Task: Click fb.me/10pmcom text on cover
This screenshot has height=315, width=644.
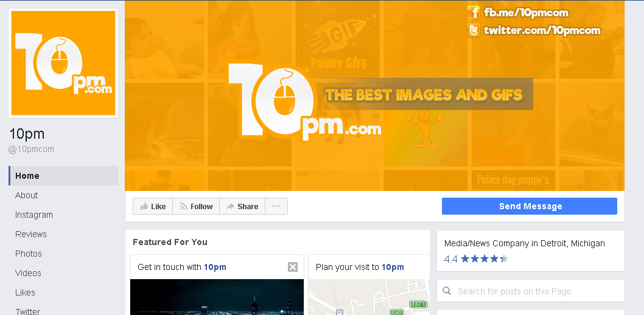Action: (x=526, y=13)
